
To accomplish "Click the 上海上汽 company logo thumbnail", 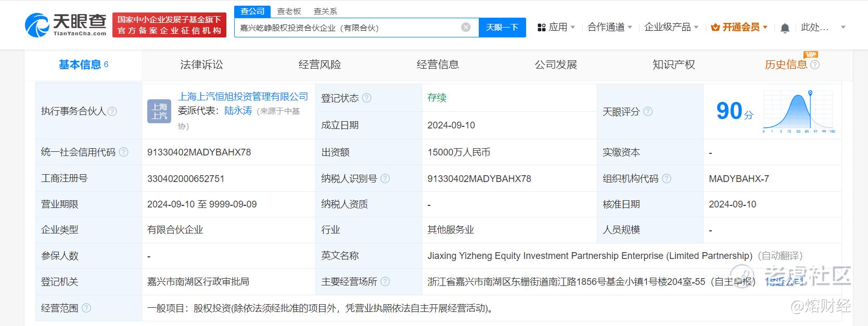I will 159,111.
